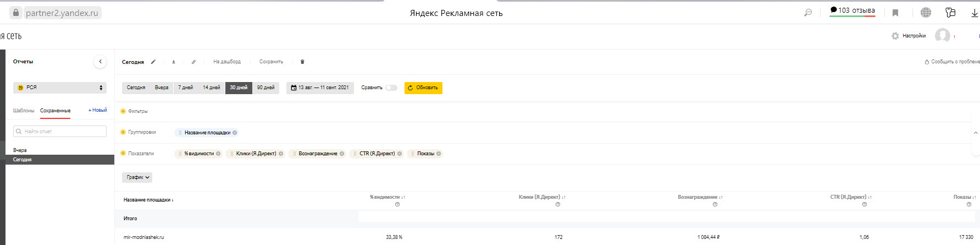Image resolution: width=980 pixels, height=245 pixels.
Task: Open the РСЯ product selector dropdown
Action: click(x=60, y=88)
